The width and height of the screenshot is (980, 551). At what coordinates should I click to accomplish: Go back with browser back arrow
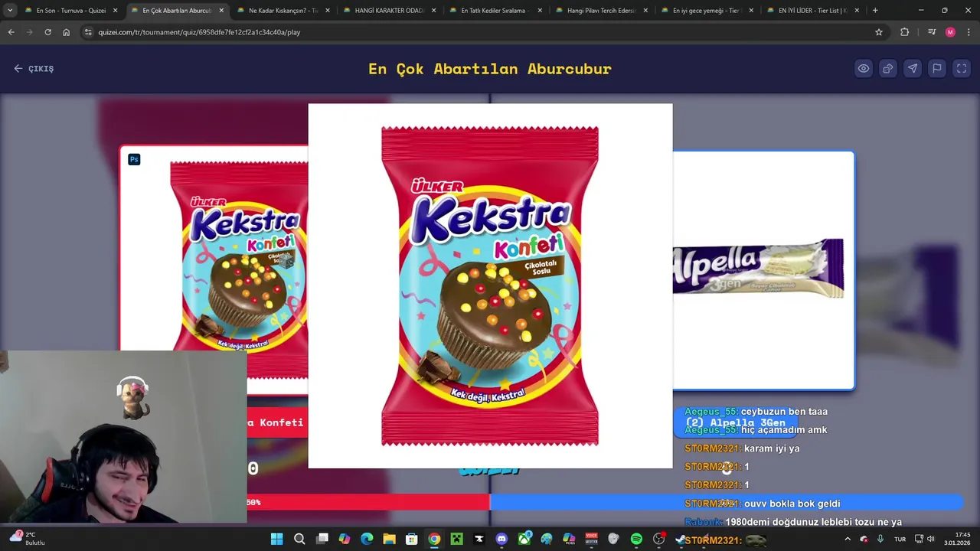tap(11, 32)
